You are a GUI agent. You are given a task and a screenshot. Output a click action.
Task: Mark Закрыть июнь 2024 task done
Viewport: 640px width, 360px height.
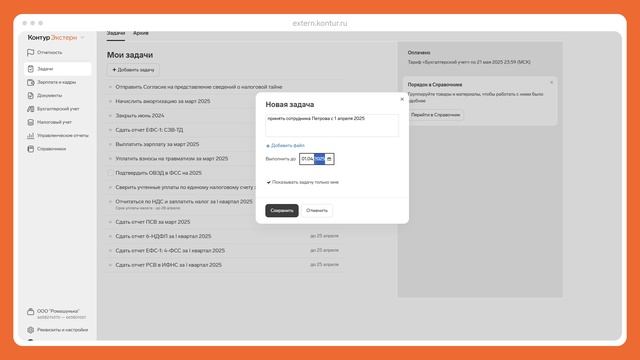110,116
